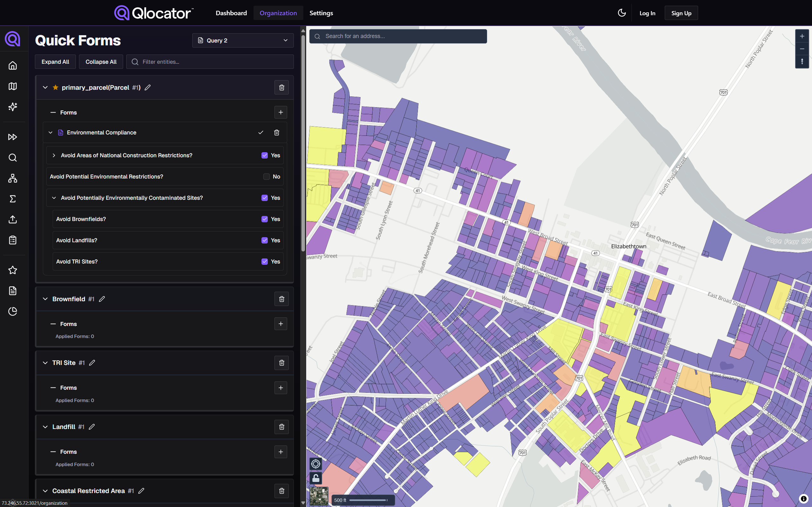The width and height of the screenshot is (812, 507).
Task: Zoom in on the map
Action: [x=802, y=36]
